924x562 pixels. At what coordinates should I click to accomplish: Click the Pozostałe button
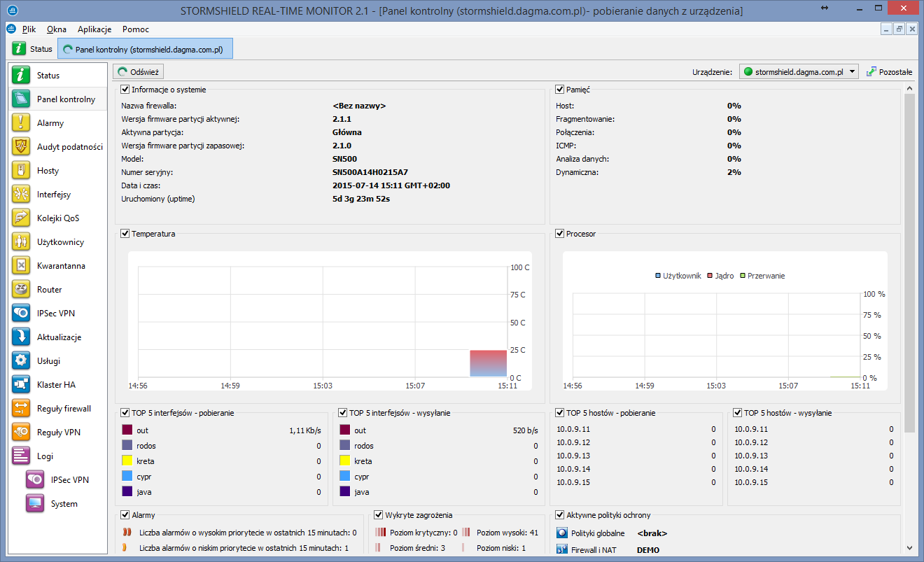pyautogui.click(x=889, y=71)
